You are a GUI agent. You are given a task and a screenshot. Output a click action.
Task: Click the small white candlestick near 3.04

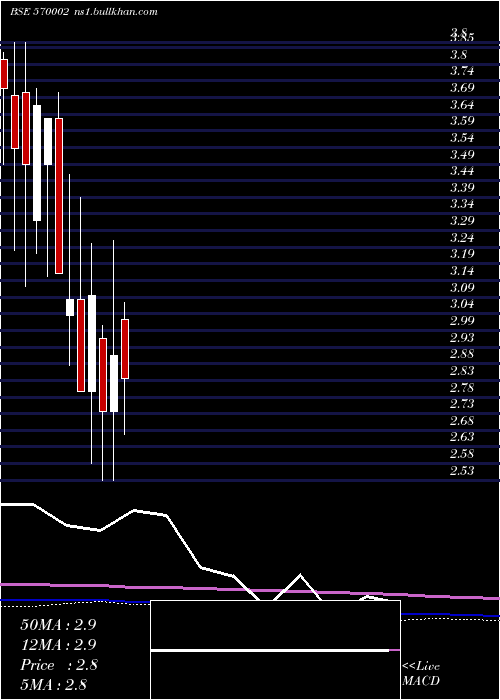[70, 307]
